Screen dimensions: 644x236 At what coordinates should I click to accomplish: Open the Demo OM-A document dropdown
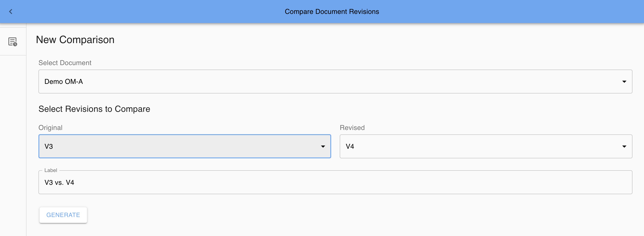click(335, 82)
